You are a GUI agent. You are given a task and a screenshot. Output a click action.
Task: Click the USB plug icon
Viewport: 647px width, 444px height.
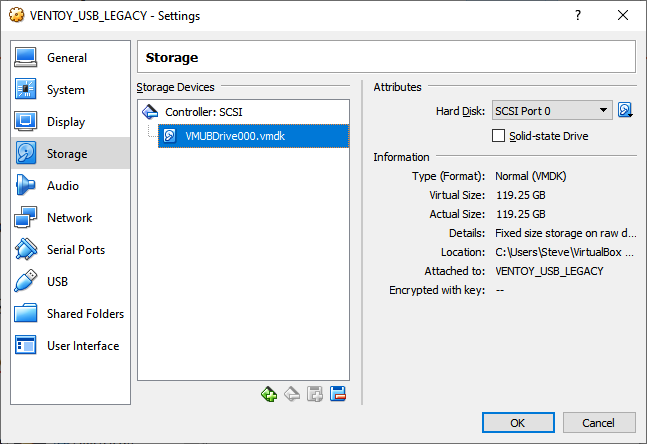click(26, 281)
